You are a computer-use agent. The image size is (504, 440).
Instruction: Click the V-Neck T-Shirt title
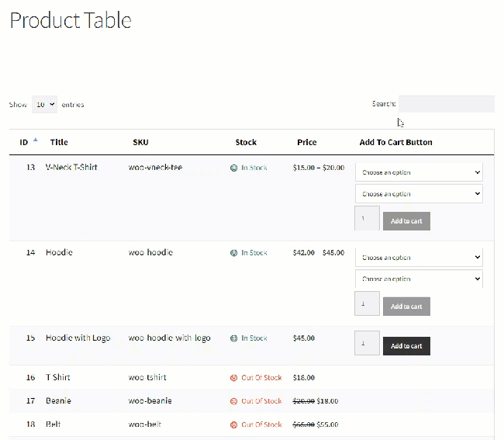[71, 168]
